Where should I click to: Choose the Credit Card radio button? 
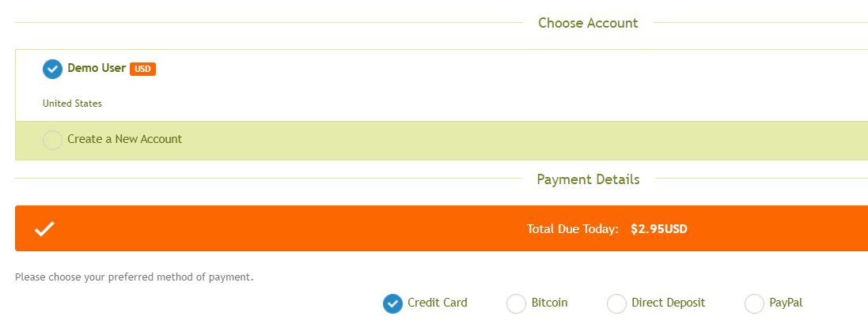click(x=393, y=303)
